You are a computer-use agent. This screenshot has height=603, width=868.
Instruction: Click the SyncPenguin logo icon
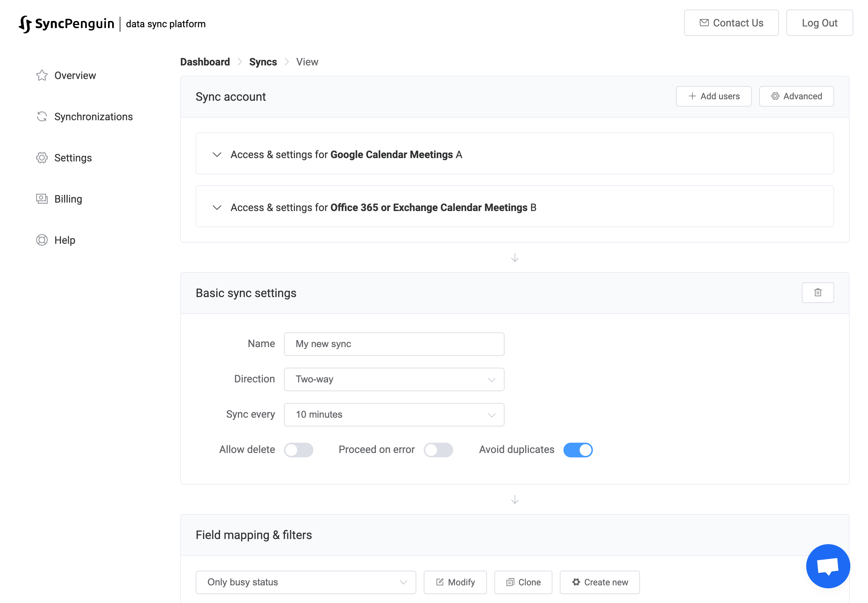(x=25, y=24)
